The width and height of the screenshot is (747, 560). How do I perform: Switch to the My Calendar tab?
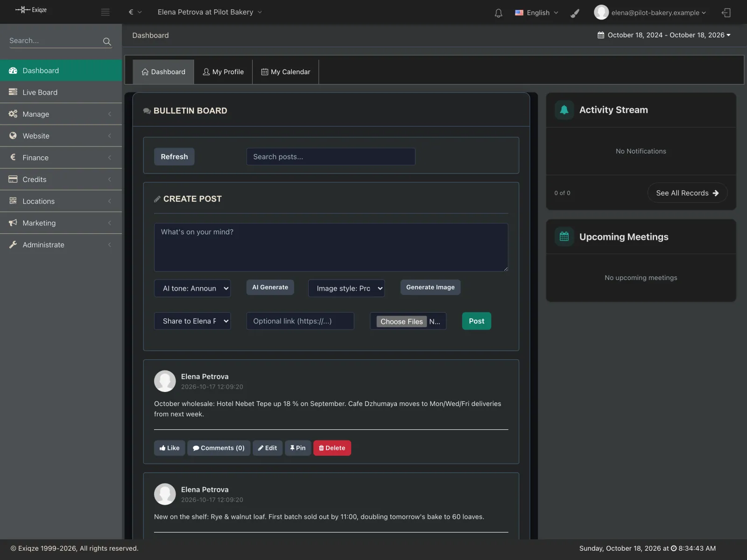pos(286,72)
